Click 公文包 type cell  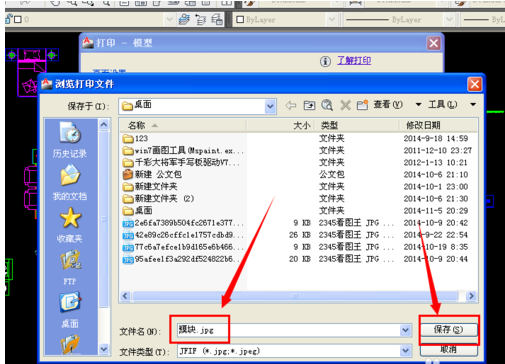[332, 175]
